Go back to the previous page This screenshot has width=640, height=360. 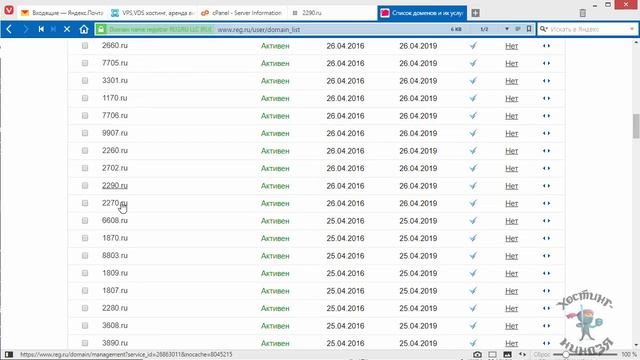[9, 29]
